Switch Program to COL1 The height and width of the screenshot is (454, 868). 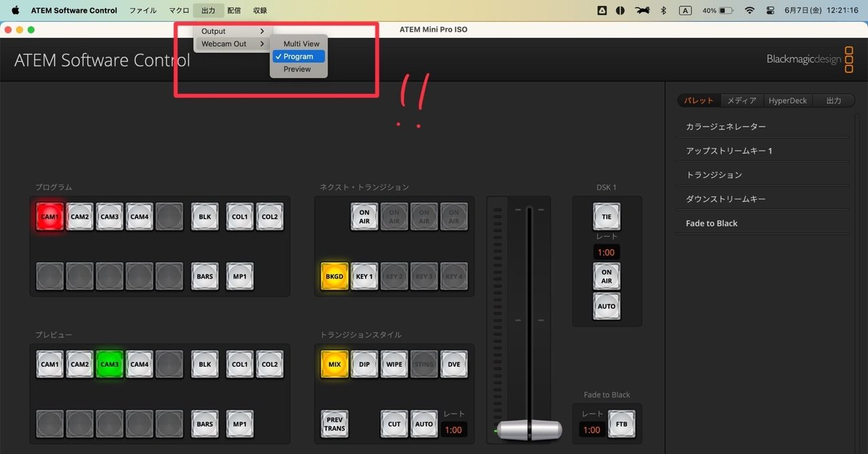tap(239, 216)
